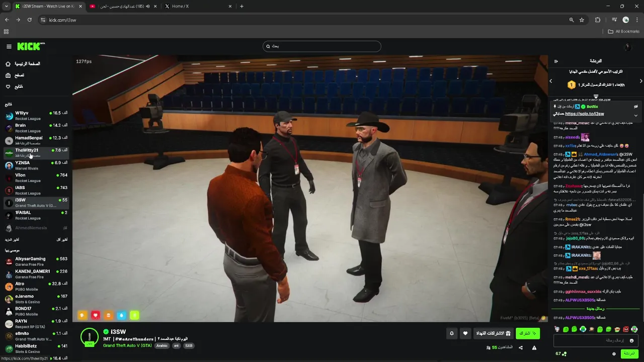
Task: Pick the red angry emote
Action: click(626, 329)
